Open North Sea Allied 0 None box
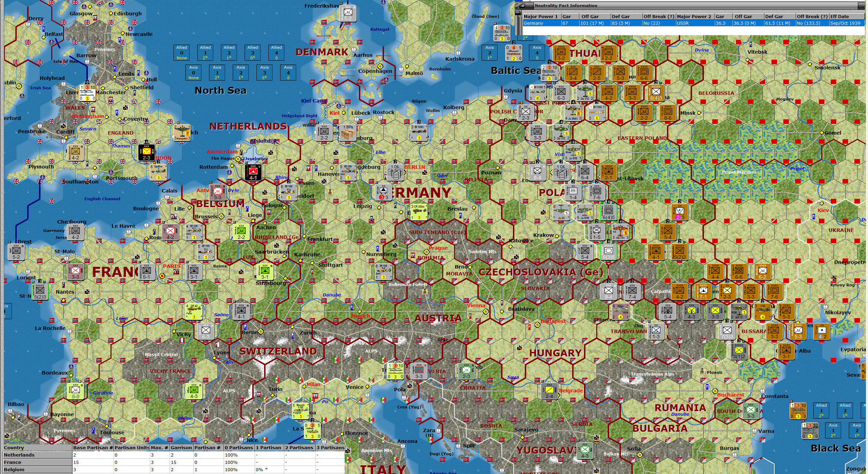The width and height of the screenshot is (868, 474). pyautogui.click(x=182, y=52)
